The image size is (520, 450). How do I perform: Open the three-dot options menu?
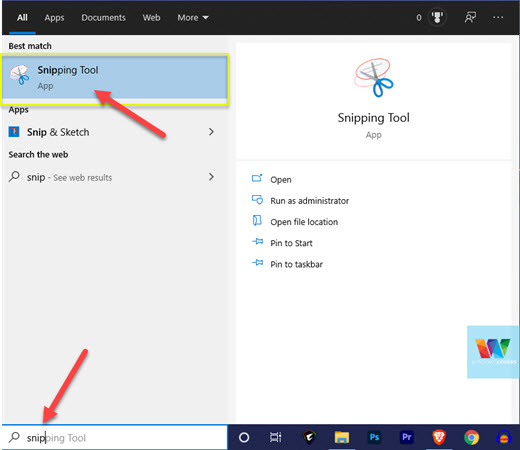(x=498, y=17)
